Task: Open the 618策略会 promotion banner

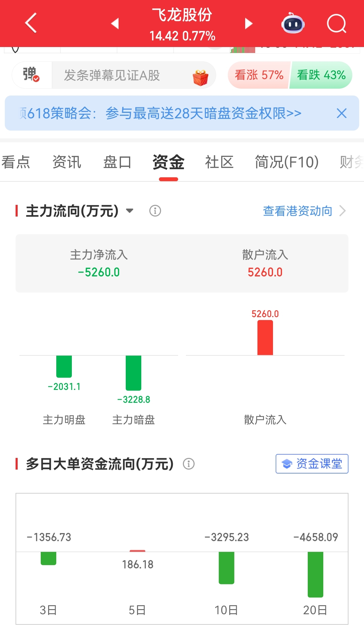Action: (160, 113)
